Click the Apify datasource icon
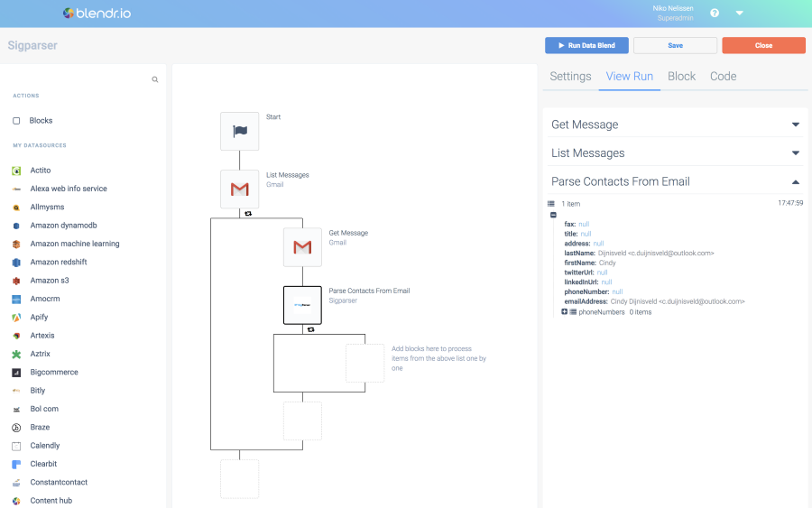The image size is (812, 508). [16, 318]
